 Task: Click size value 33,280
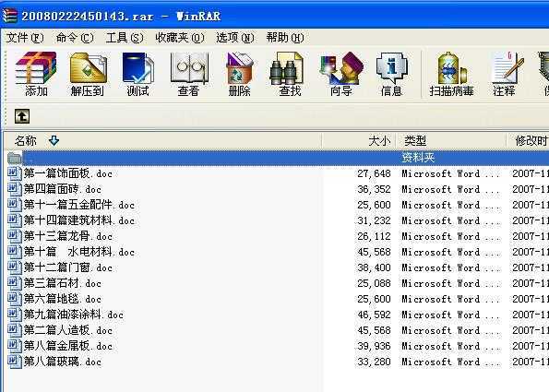click(x=374, y=362)
